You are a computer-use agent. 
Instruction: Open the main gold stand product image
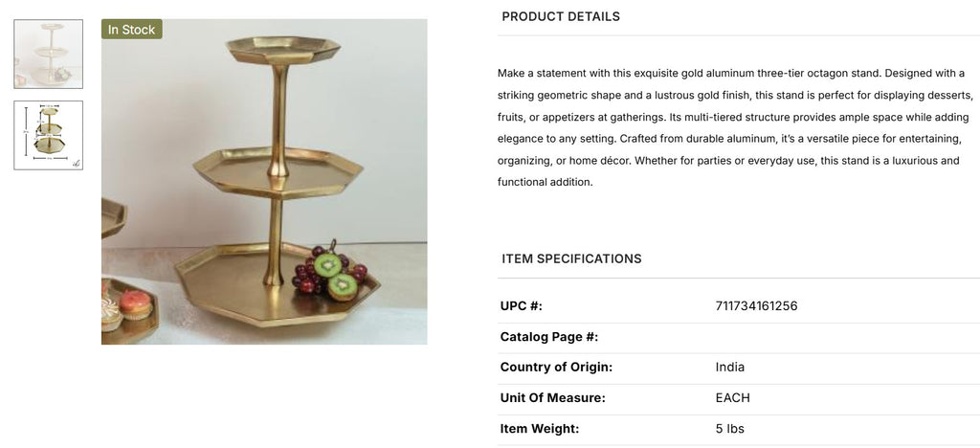264,182
